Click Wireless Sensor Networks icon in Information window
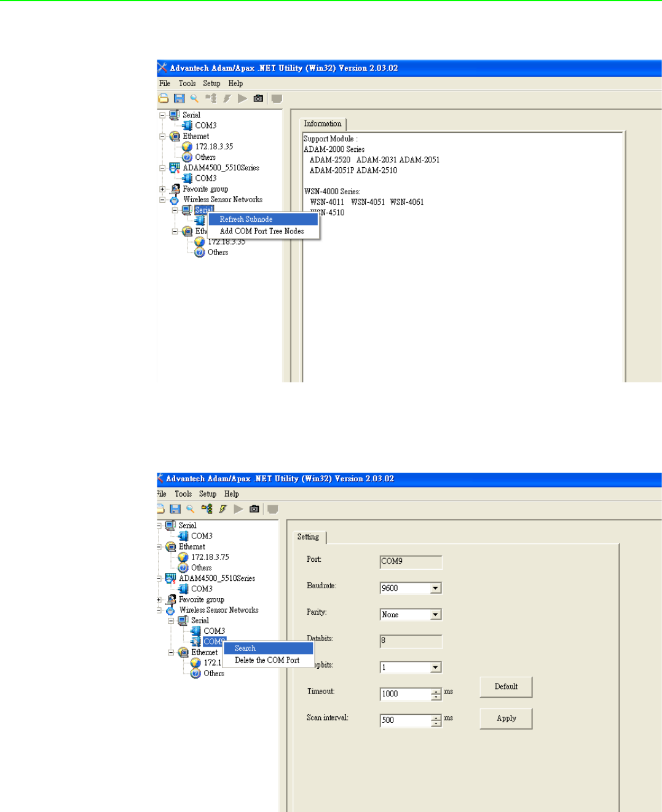662x812 pixels. (175, 200)
